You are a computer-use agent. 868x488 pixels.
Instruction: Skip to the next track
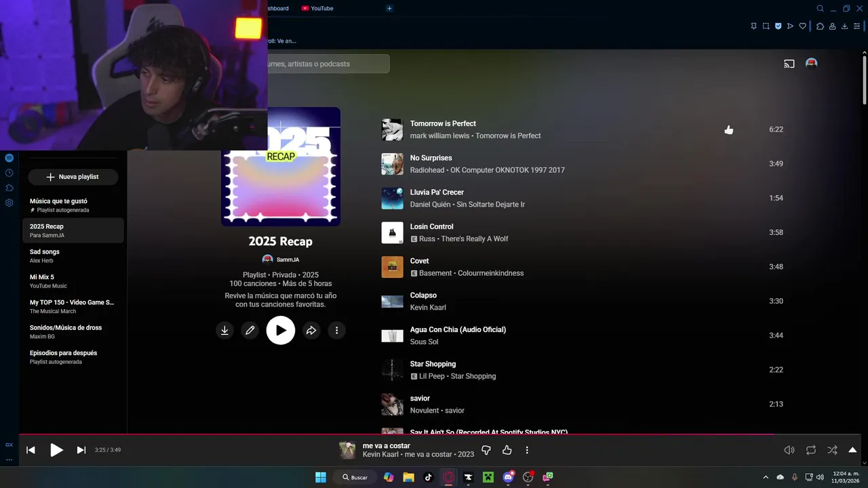click(x=81, y=450)
